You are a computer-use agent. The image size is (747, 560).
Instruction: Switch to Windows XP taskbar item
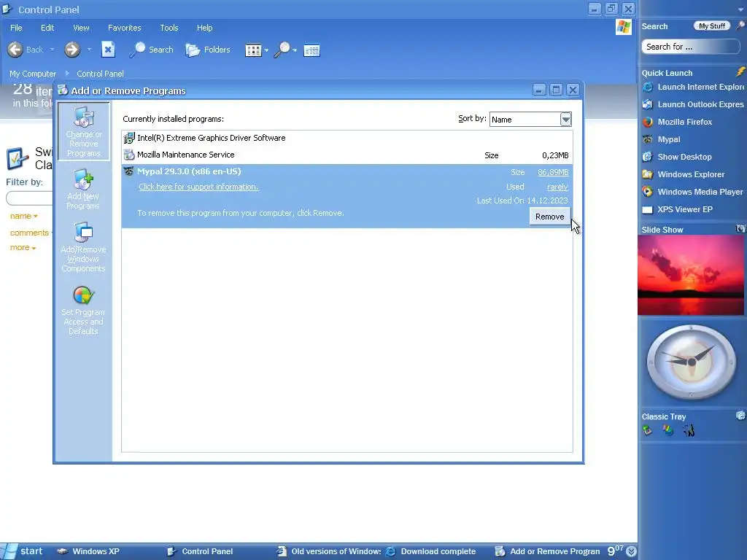pyautogui.click(x=89, y=551)
